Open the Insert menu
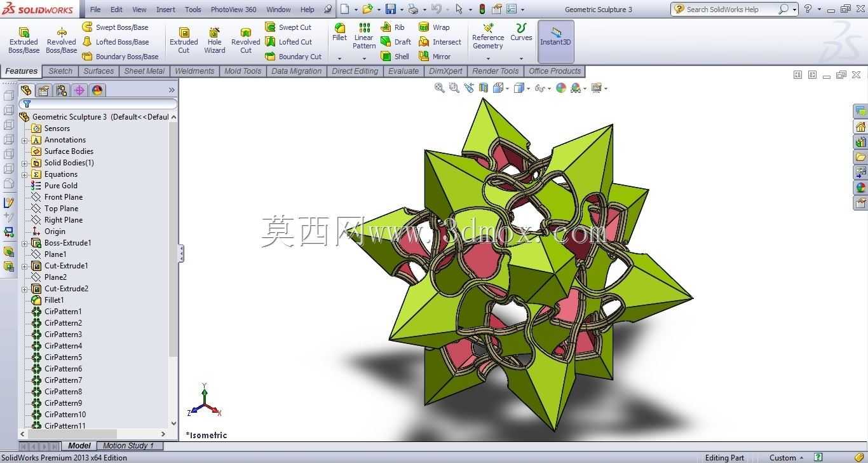868x463 pixels. [x=166, y=10]
